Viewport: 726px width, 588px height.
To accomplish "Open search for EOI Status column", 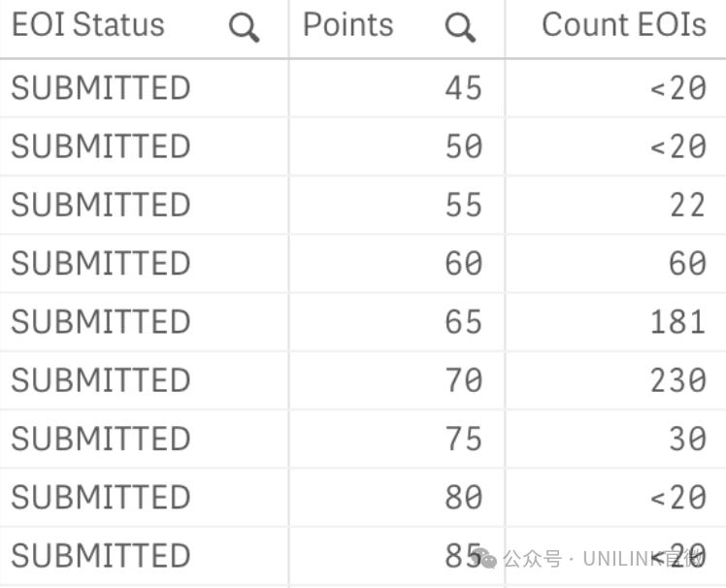I will pyautogui.click(x=244, y=28).
